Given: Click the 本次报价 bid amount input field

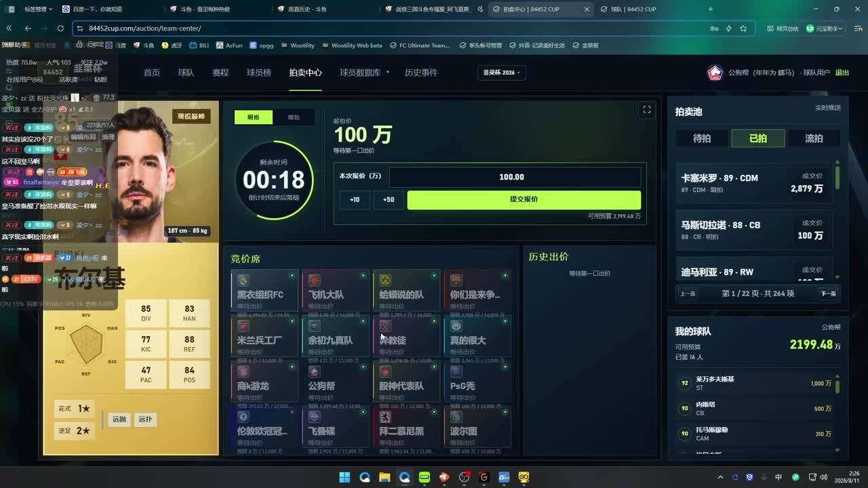Looking at the screenshot, I should click(x=515, y=177).
